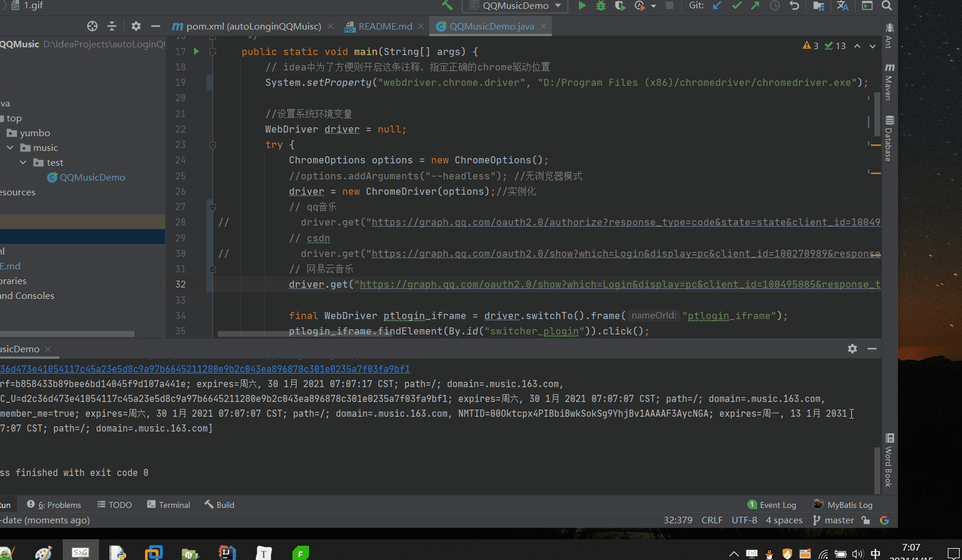Fold the try block at line 23

click(213, 144)
